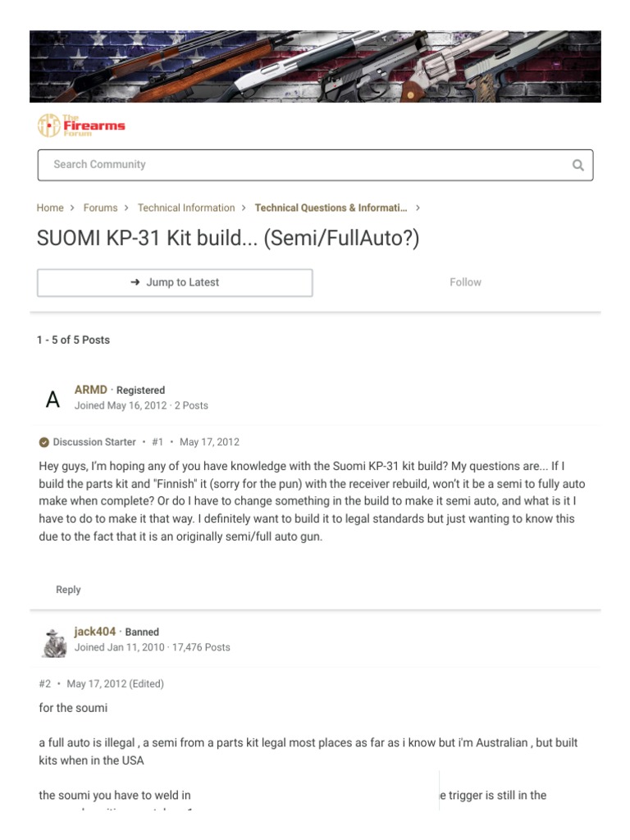
Task: Click the Discussion Starter badge icon
Action: click(44, 442)
